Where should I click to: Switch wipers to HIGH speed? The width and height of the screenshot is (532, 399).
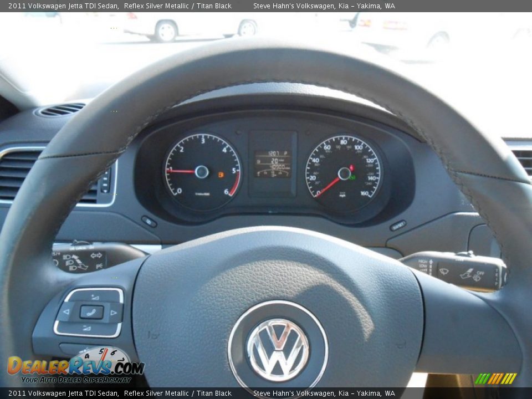[x=423, y=262]
